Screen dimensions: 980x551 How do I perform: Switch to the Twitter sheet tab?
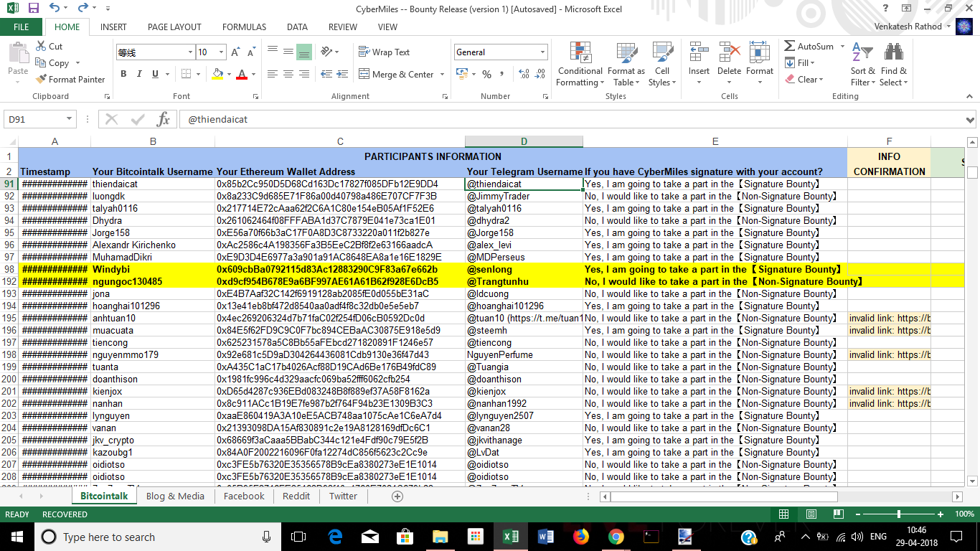(x=343, y=496)
